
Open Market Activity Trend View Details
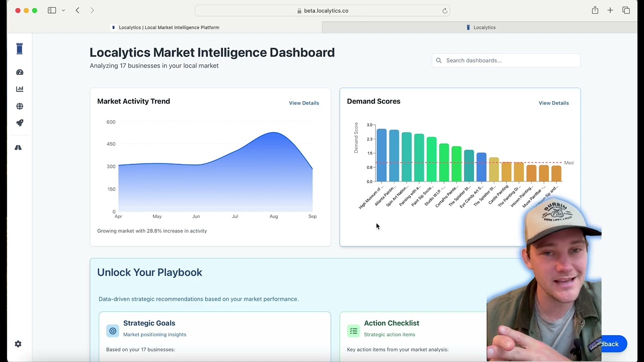[x=304, y=103]
